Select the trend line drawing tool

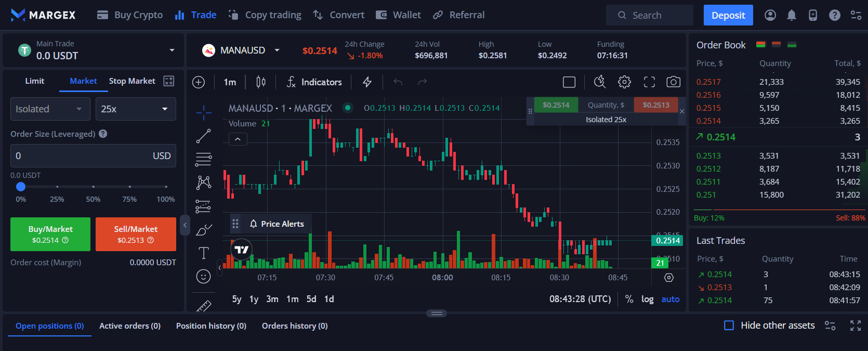click(203, 136)
